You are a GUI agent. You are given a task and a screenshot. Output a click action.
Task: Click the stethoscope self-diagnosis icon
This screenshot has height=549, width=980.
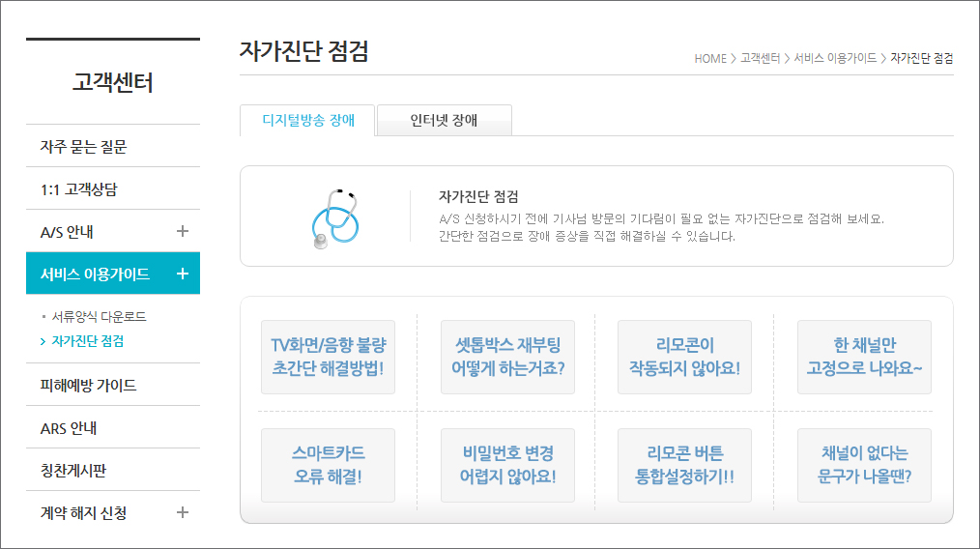tap(334, 216)
